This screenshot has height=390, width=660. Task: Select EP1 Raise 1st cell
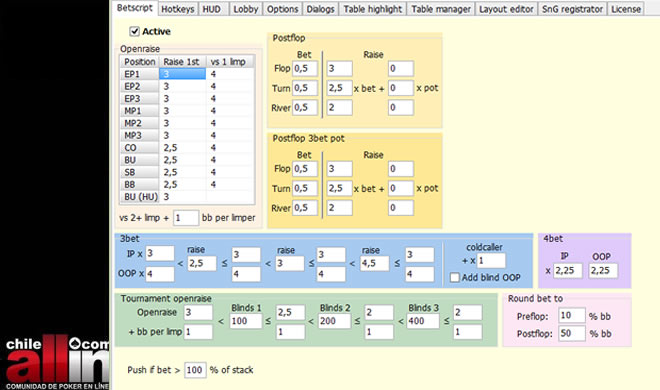tap(182, 74)
